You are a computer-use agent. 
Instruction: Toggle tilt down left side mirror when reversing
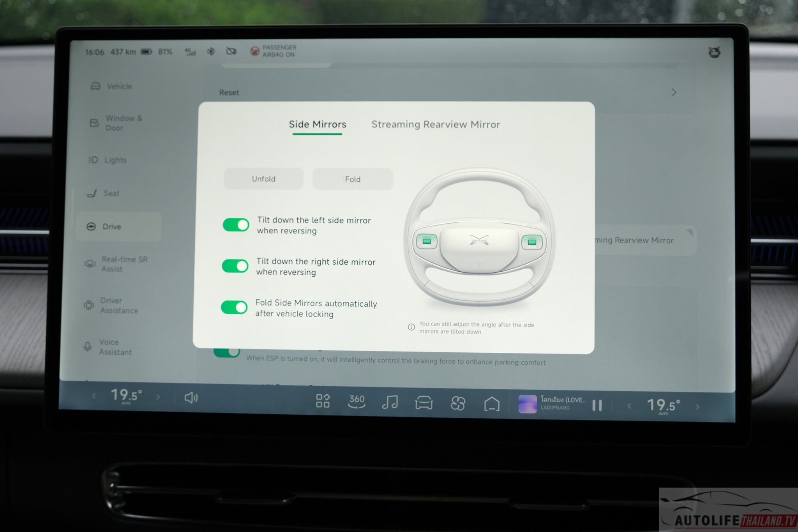pyautogui.click(x=236, y=225)
